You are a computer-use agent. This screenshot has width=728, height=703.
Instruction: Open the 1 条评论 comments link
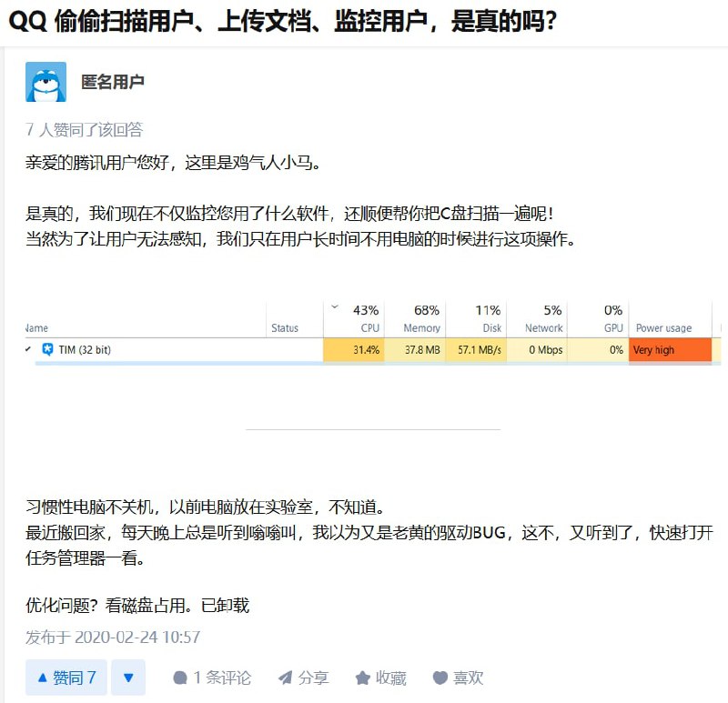coord(211,678)
